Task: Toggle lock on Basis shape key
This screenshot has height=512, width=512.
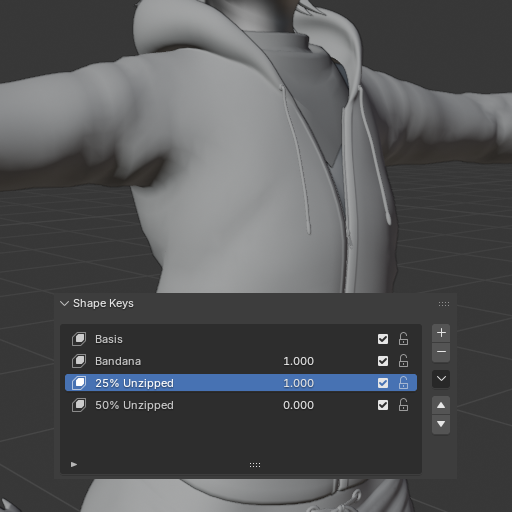Action: (403, 339)
